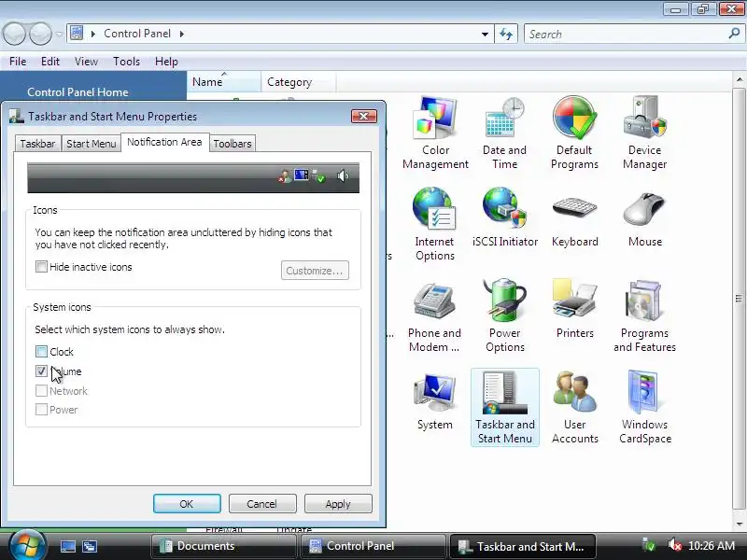Open the Power Options icon
This screenshot has height=560, width=747.
505,315
